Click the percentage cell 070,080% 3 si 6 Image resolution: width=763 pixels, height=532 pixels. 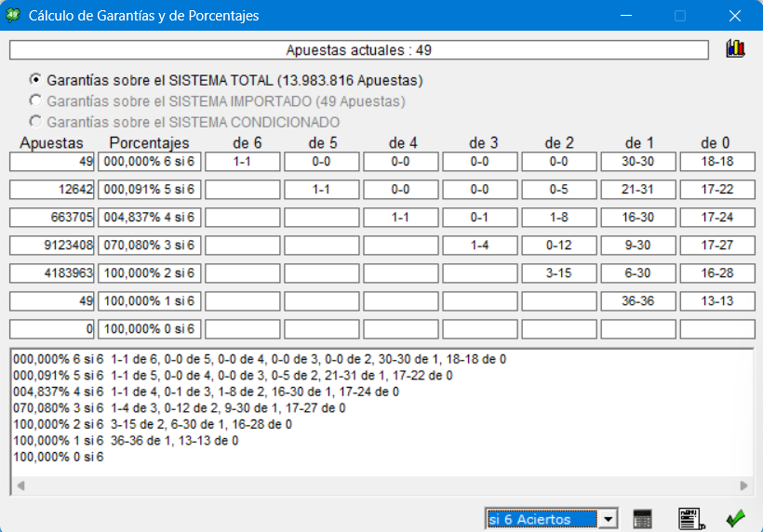[x=150, y=246]
